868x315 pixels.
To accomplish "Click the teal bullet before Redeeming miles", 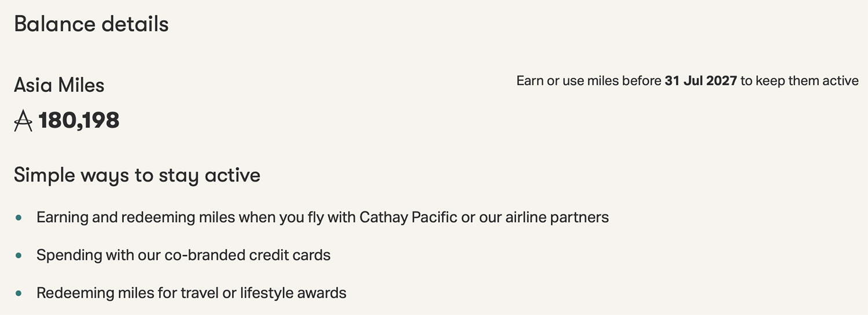I will (x=19, y=293).
